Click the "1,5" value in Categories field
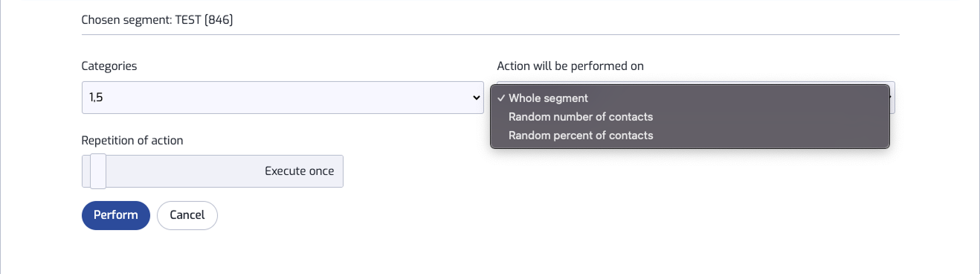 click(96, 98)
